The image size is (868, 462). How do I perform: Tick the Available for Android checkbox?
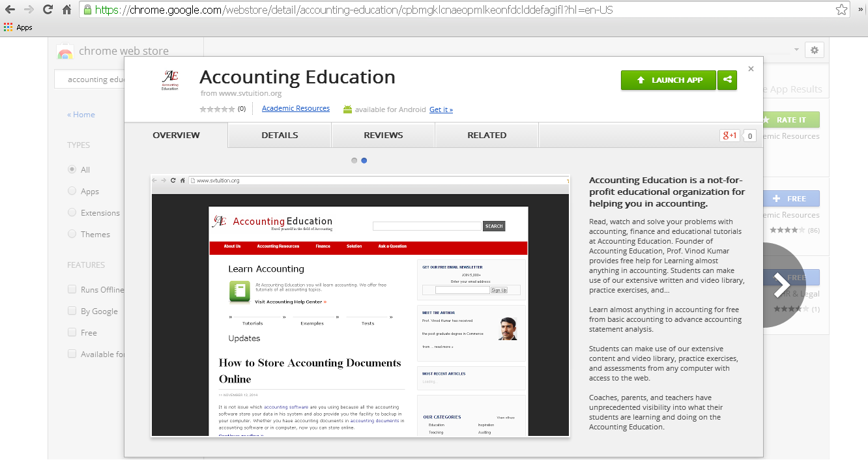(72, 354)
